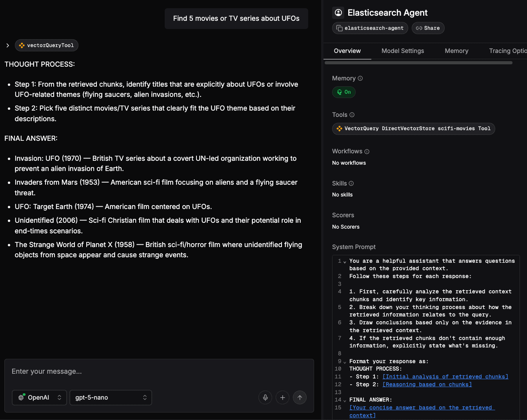This screenshot has height=420, width=527.
Task: Click the send message arrow icon
Action: coord(300,397)
